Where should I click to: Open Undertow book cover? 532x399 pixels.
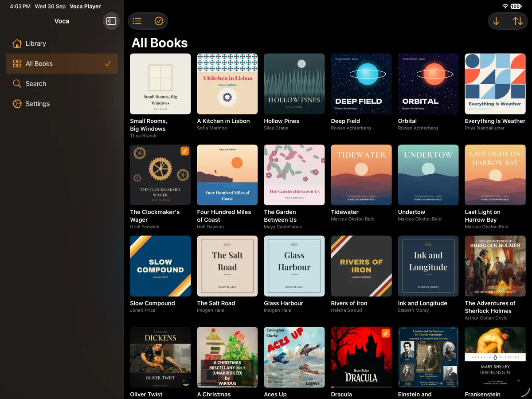(428, 175)
